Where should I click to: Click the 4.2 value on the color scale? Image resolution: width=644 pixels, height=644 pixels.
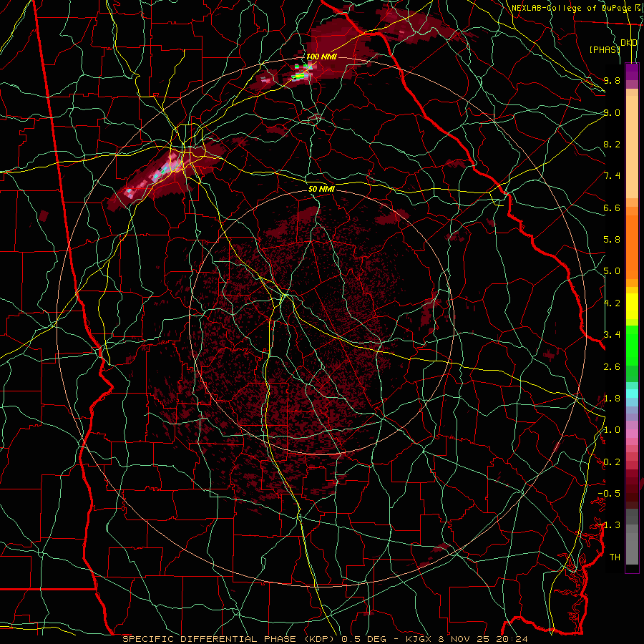[612, 303]
